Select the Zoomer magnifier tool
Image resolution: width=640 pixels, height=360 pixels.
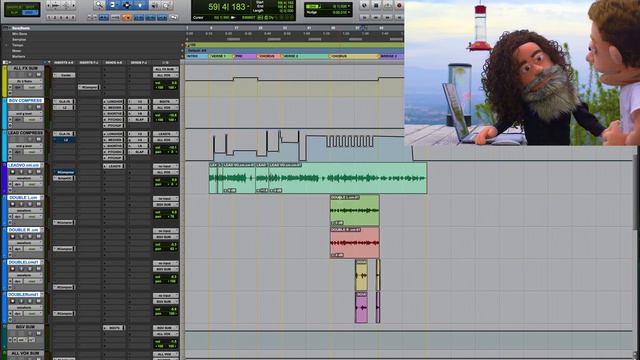pyautogui.click(x=99, y=5)
